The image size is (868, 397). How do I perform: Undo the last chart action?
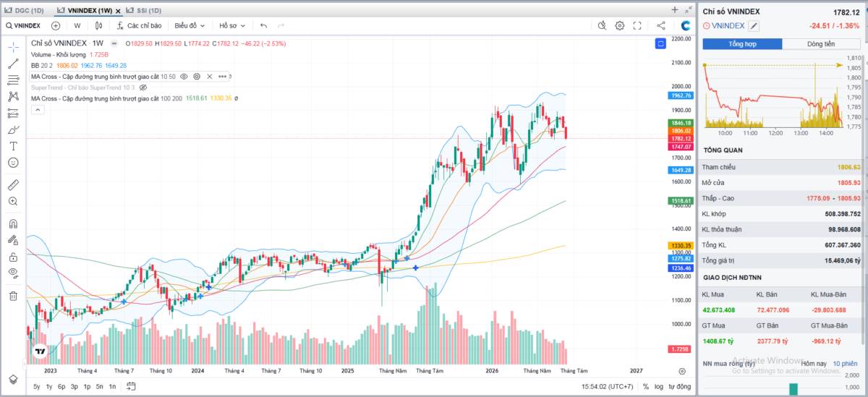264,25
